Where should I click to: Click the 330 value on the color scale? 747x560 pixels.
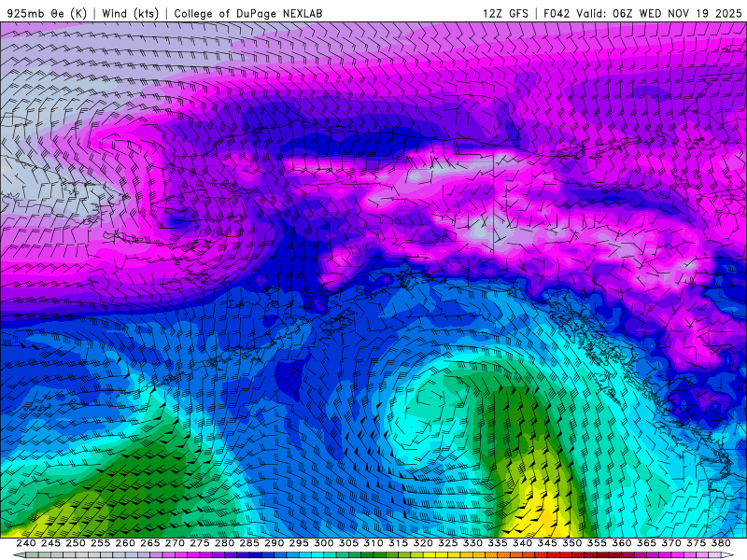[x=472, y=543]
